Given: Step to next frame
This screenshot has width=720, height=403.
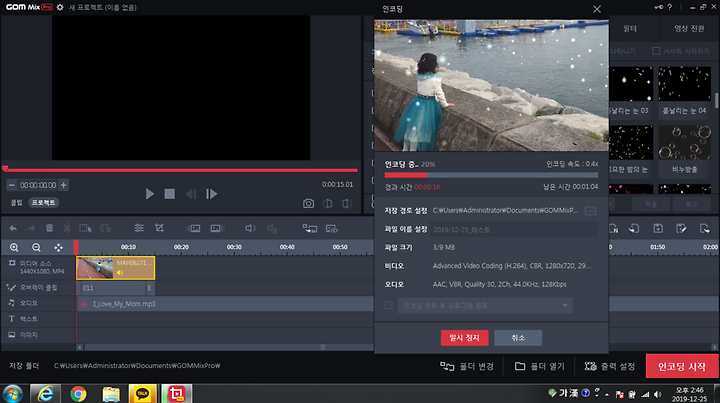Looking at the screenshot, I should pos(211,194).
